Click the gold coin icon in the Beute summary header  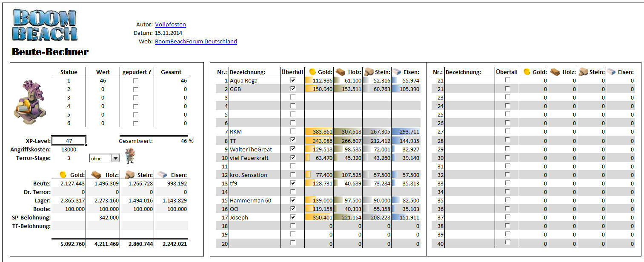pos(63,174)
